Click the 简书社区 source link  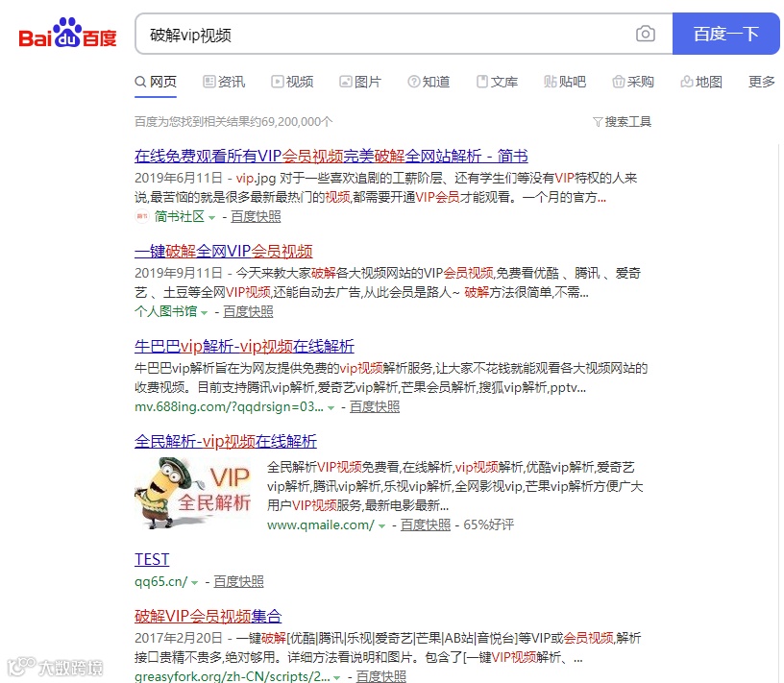(179, 217)
